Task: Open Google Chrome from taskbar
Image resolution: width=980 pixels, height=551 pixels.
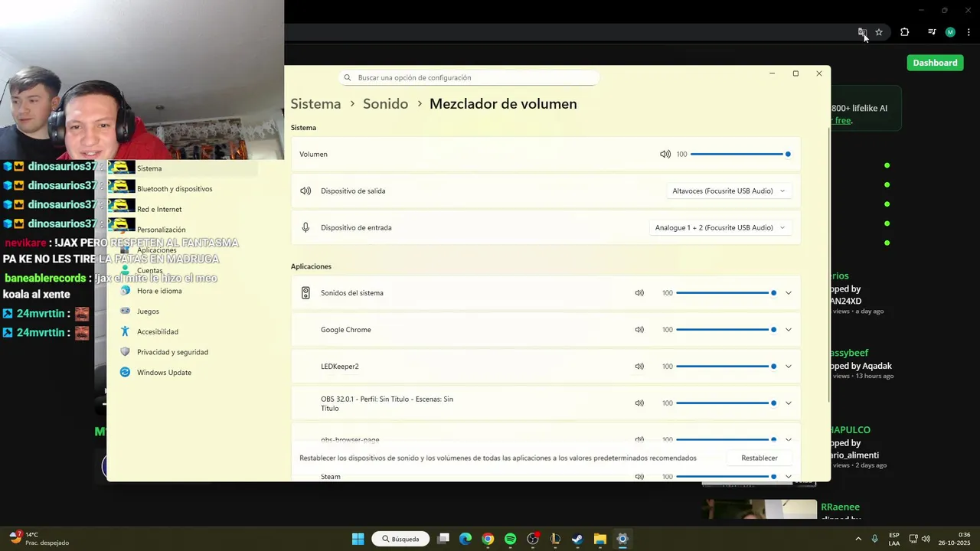Action: tap(488, 539)
